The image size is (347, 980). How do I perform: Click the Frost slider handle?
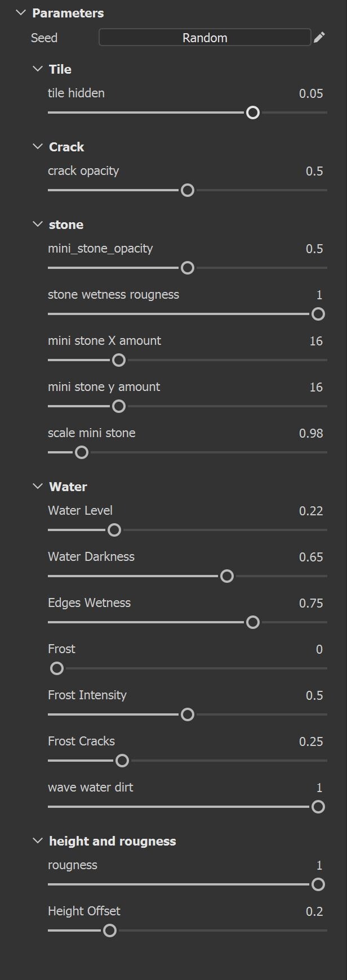[57, 668]
